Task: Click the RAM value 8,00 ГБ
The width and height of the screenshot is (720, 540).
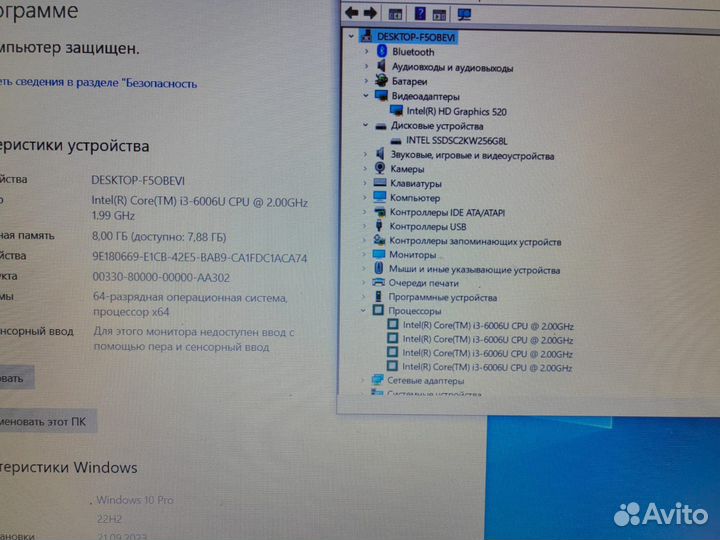Action: pos(159,237)
